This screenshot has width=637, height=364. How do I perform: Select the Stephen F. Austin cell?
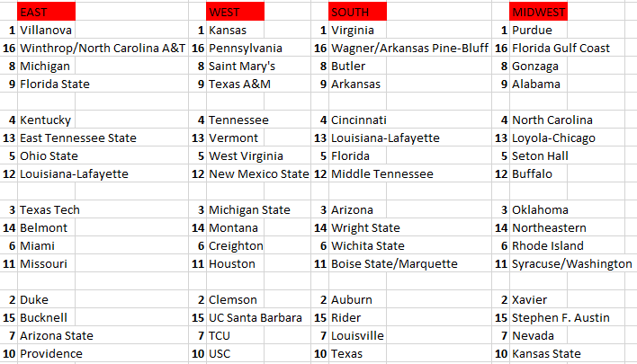pos(561,317)
